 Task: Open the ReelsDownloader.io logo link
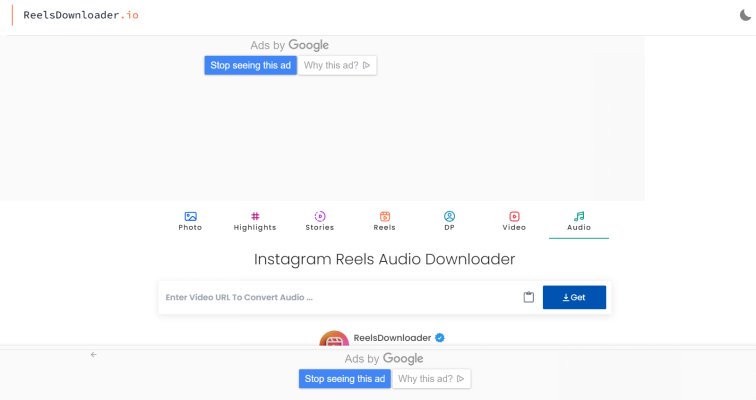[81, 15]
